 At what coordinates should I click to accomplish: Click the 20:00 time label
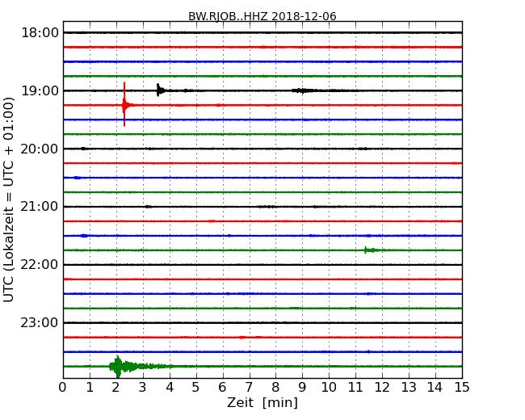(40, 149)
